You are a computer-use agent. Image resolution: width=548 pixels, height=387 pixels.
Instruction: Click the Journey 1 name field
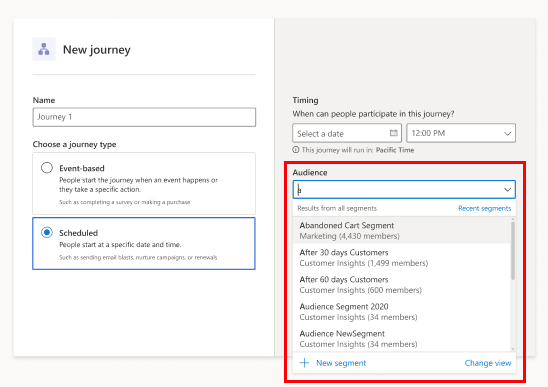144,117
